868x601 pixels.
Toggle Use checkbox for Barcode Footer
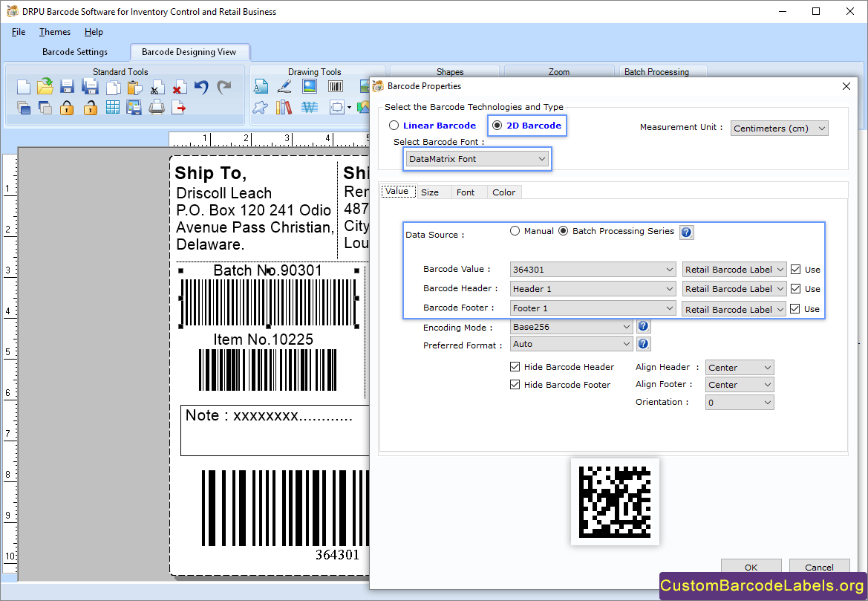[x=795, y=308]
